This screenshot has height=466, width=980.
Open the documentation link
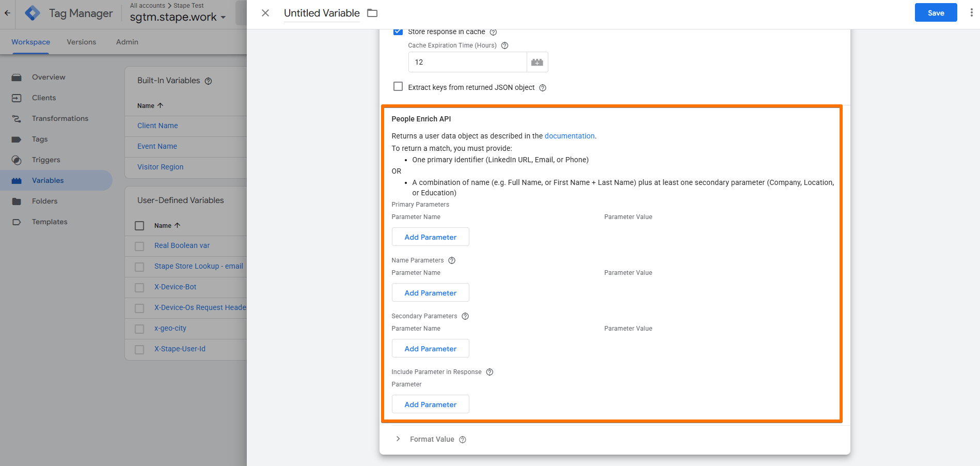[x=570, y=136]
